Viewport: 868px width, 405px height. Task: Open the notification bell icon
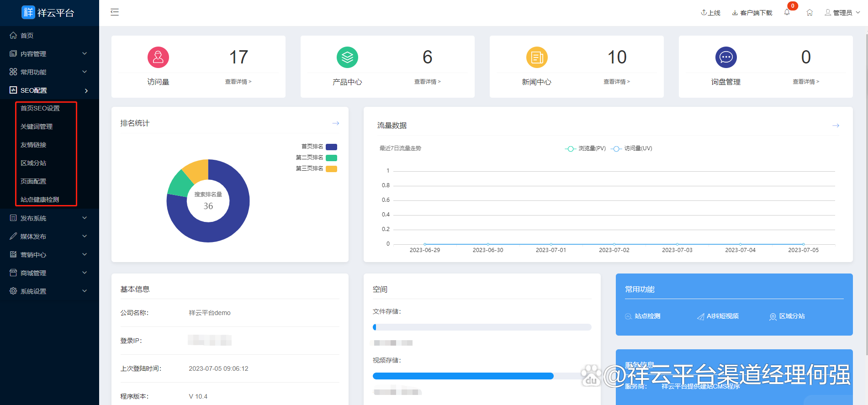(787, 12)
